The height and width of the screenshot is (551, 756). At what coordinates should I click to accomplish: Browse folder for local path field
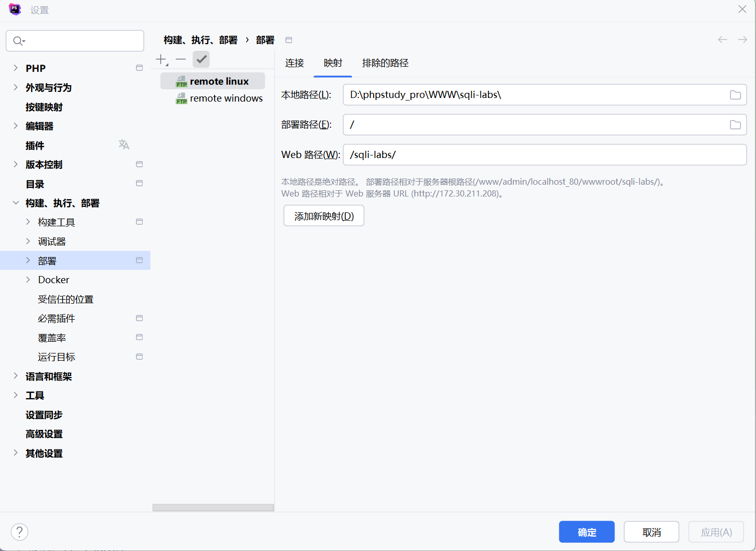[x=735, y=95]
